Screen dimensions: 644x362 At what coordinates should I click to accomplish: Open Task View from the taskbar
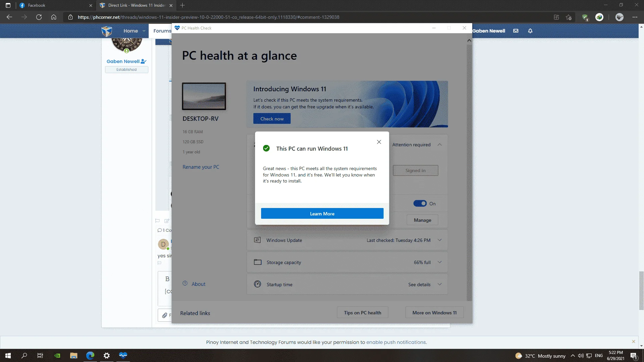tap(40, 356)
